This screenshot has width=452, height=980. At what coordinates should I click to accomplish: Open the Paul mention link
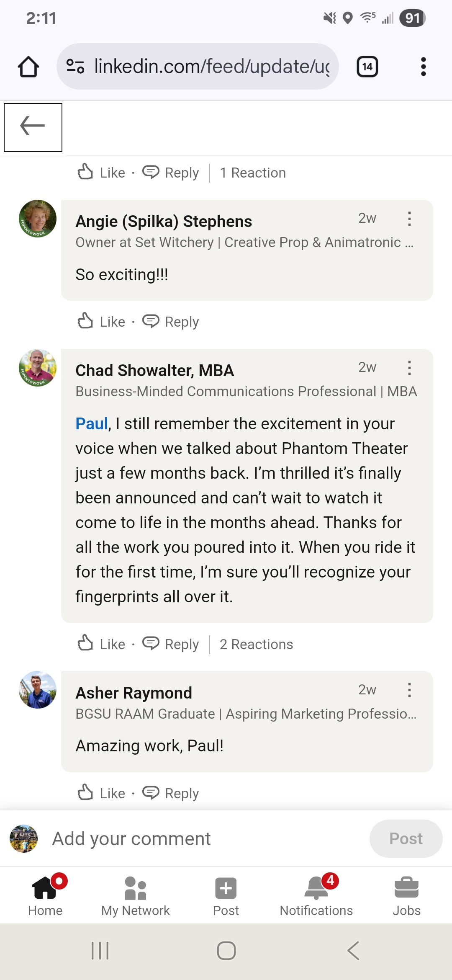92,424
